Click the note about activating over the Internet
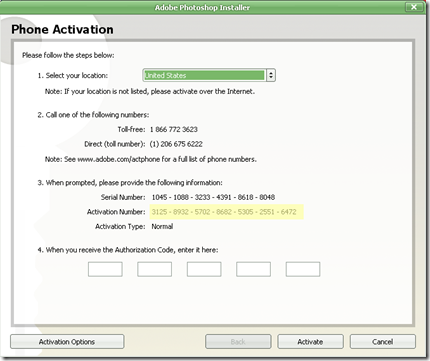Viewport: 430px width, 361px height. tap(150, 91)
